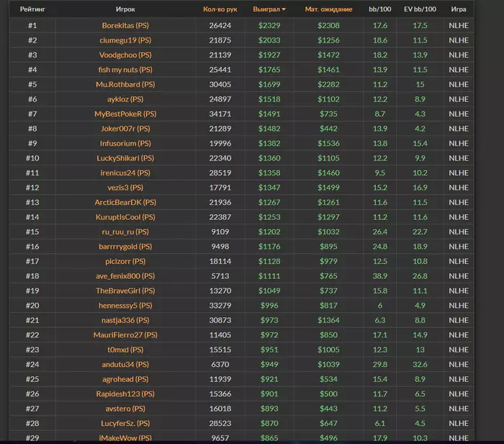Select rank cell #28

click(32, 423)
